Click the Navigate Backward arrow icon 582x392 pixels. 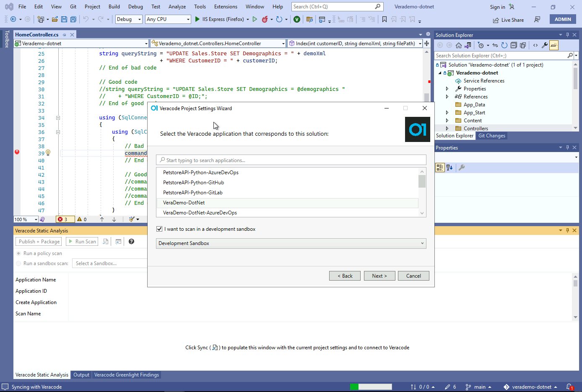point(13,19)
